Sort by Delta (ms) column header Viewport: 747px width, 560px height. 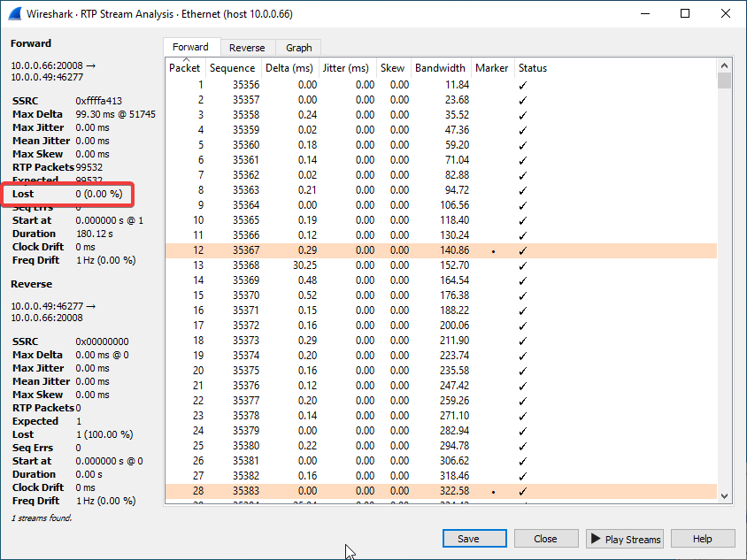[289, 68]
